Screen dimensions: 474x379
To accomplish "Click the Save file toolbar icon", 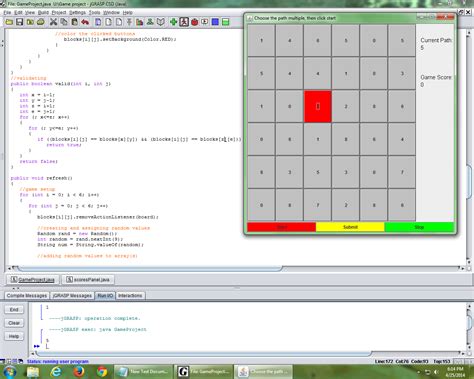I will (19, 22).
